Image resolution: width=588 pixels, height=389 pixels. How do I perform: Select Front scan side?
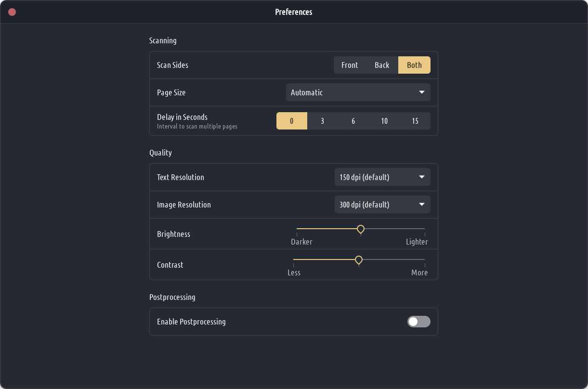(x=350, y=65)
